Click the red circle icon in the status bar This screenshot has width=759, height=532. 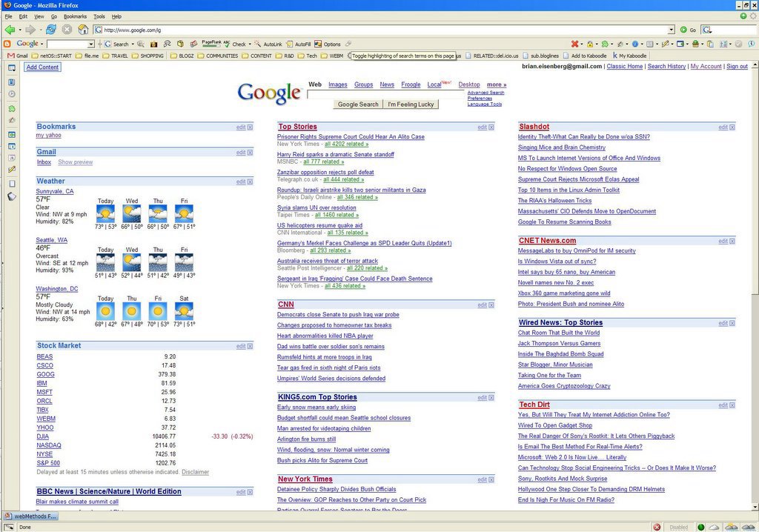coord(657,527)
